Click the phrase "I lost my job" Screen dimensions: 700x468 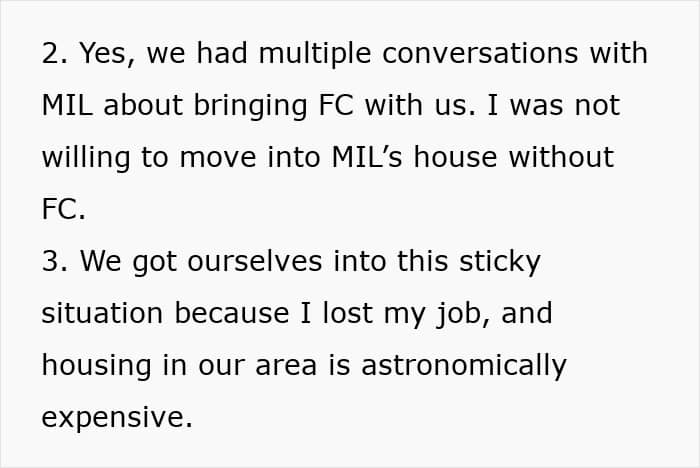(406, 314)
